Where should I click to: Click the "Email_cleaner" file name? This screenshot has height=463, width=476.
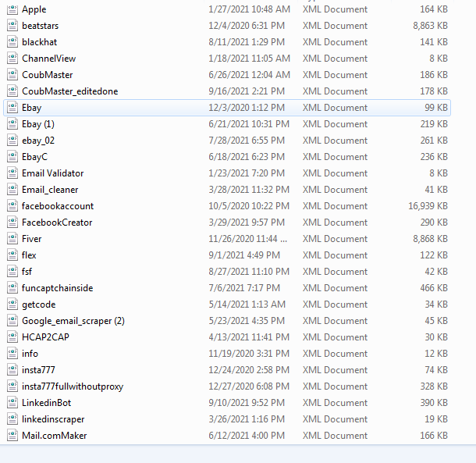coord(50,190)
